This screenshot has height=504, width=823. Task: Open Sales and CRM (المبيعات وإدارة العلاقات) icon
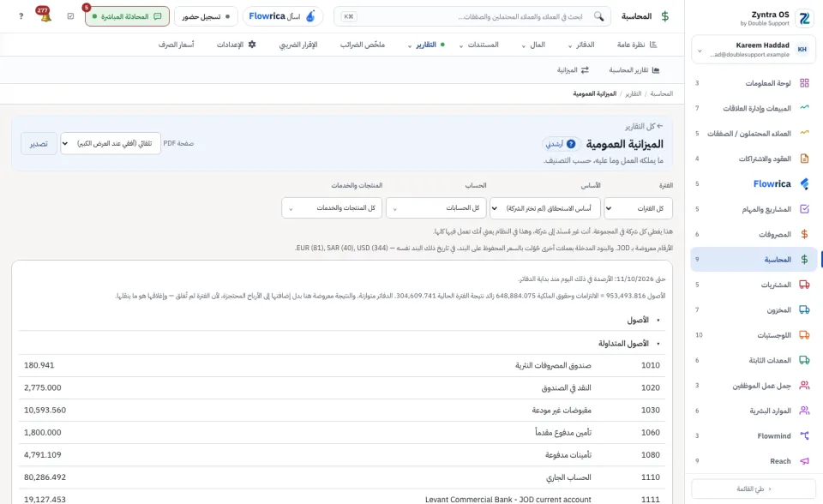click(804, 108)
